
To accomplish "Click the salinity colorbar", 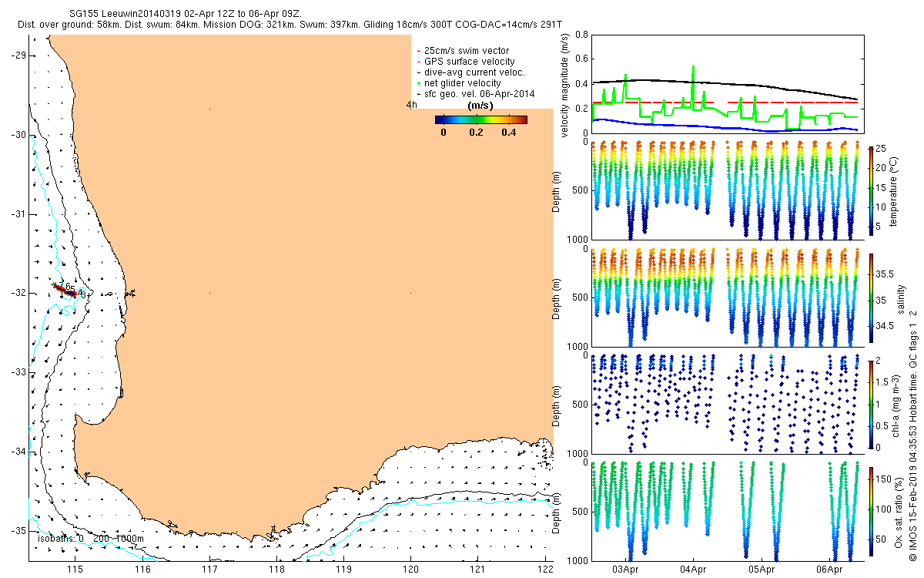I will click(870, 296).
